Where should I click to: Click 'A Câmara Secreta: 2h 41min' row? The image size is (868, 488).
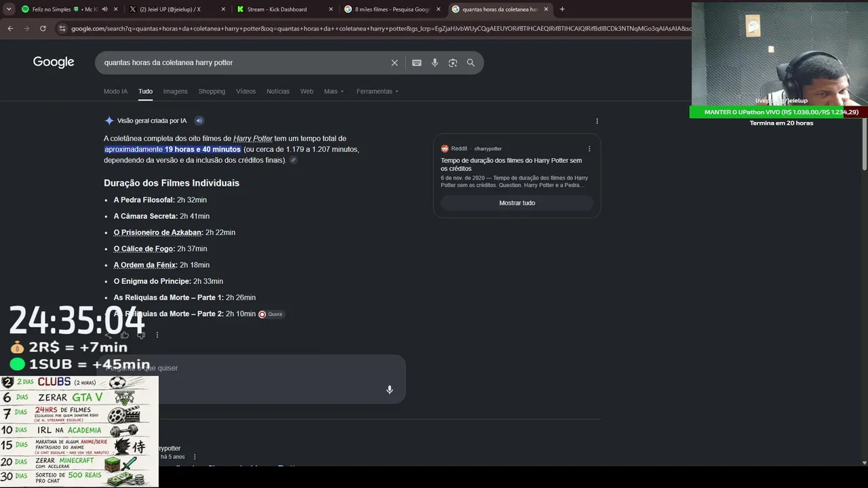(x=161, y=216)
